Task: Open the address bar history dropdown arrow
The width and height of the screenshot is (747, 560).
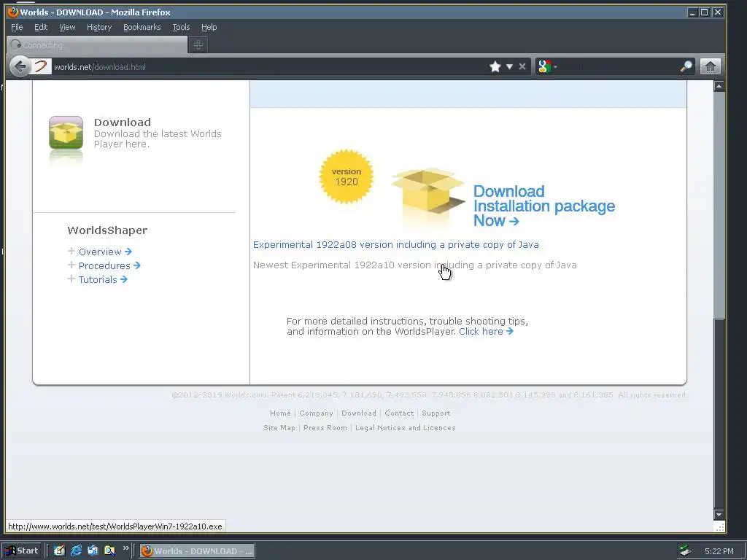Action: click(509, 66)
